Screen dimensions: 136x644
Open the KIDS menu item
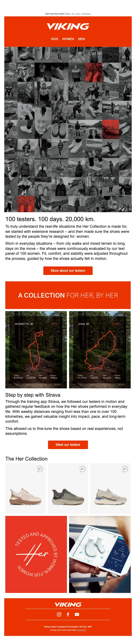[x=54, y=39]
